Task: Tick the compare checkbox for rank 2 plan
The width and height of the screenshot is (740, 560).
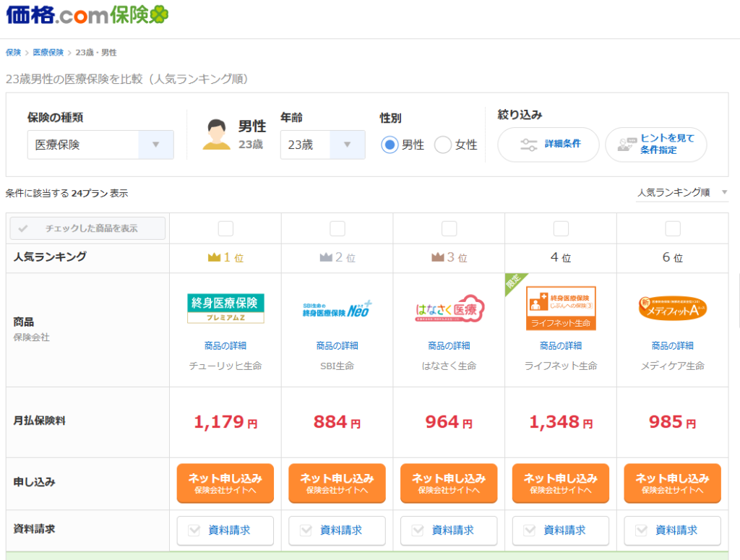Action: (x=337, y=229)
